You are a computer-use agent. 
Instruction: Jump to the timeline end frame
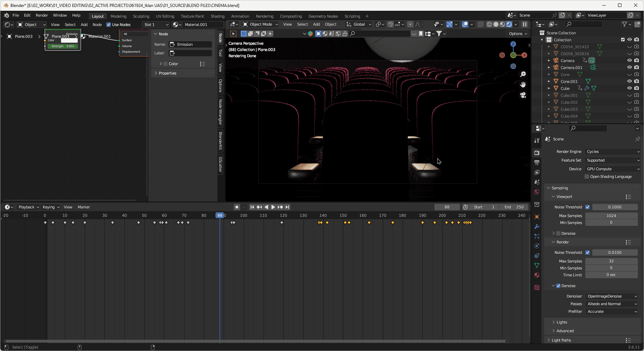tap(287, 207)
